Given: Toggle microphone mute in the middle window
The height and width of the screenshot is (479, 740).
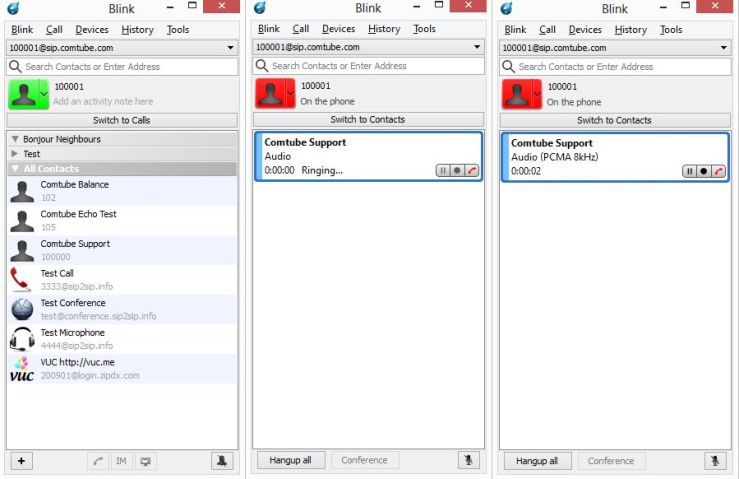Looking at the screenshot, I should tap(469, 460).
